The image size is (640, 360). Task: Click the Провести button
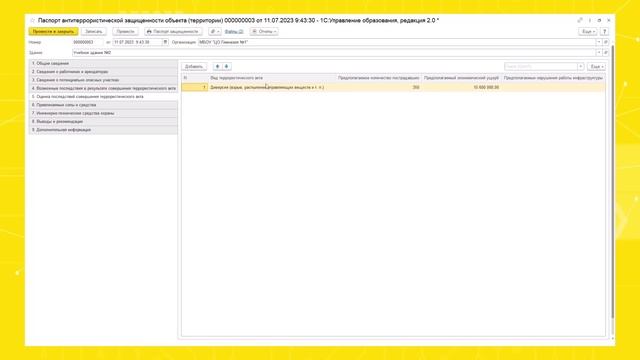coord(125,31)
